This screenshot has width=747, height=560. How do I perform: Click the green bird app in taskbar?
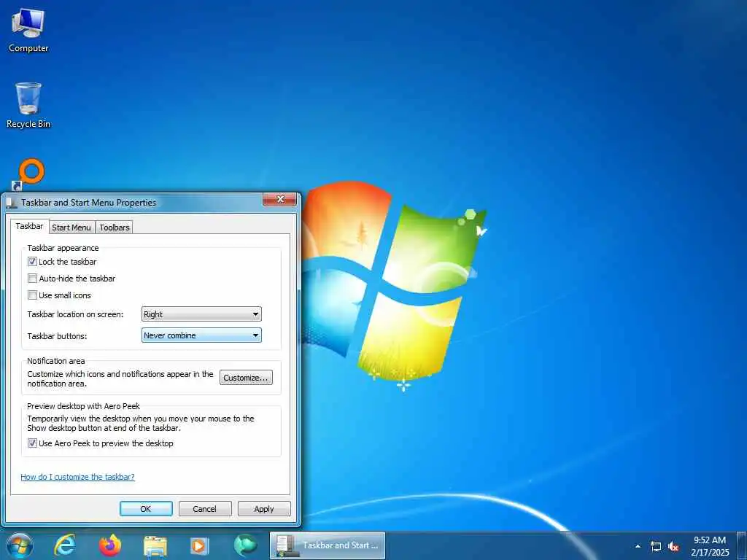(x=245, y=545)
